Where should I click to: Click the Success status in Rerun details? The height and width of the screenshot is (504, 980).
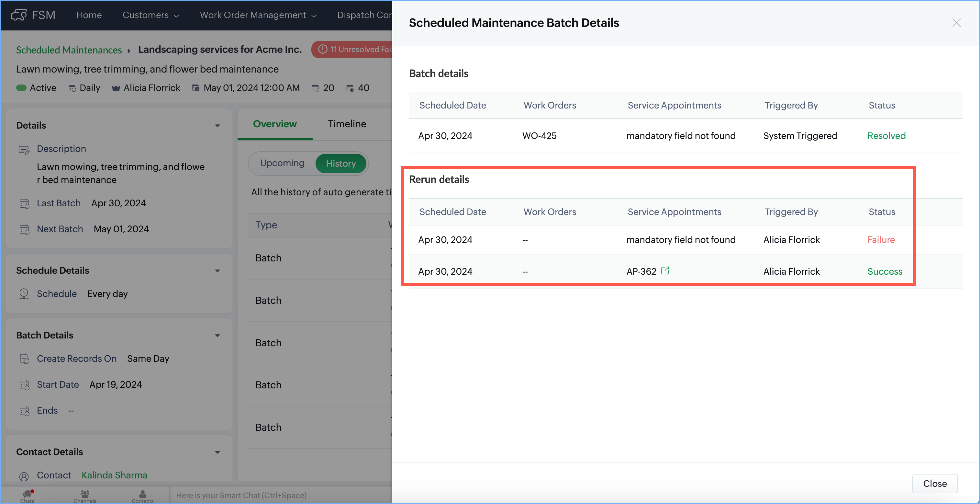click(x=885, y=271)
